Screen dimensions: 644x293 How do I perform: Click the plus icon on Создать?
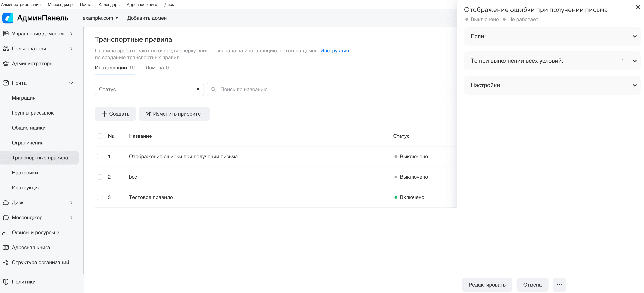pos(104,114)
